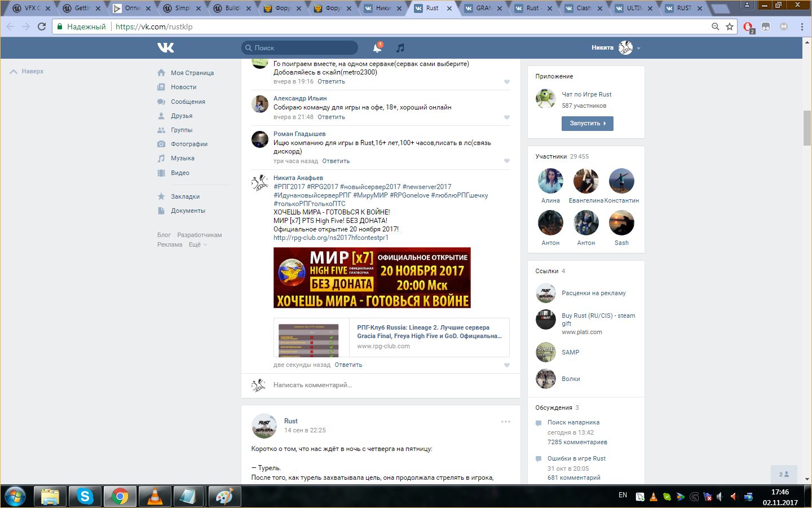Click the Фотографии camera icon
Viewport: 812px width, 508px height.
[x=161, y=144]
